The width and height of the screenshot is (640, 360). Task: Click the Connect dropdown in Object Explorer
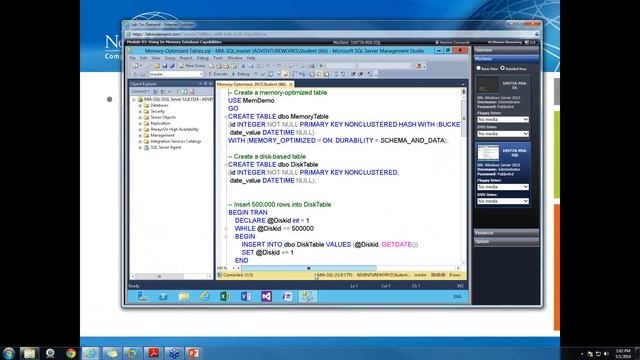pyautogui.click(x=140, y=91)
